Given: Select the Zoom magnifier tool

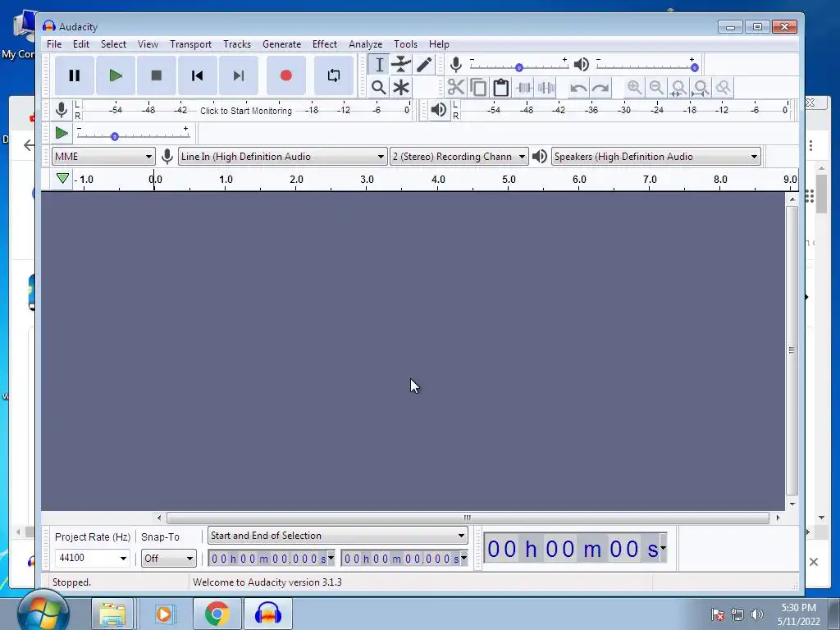Looking at the screenshot, I should tap(379, 87).
